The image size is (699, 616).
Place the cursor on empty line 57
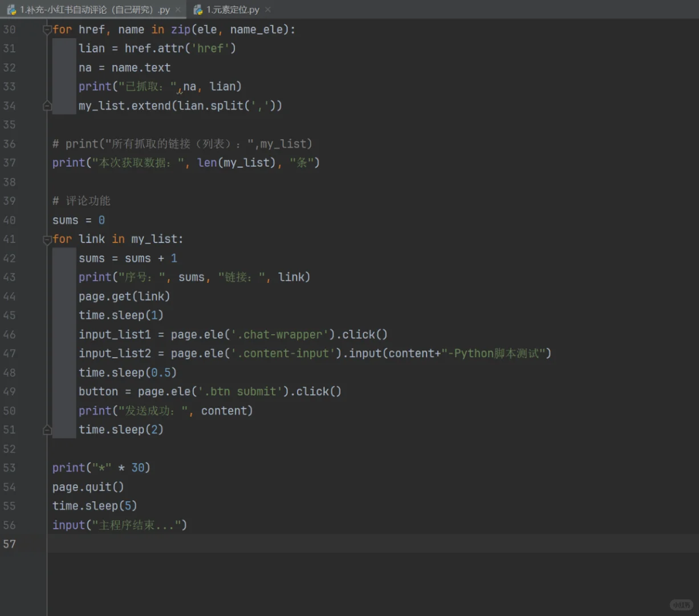pyautogui.click(x=373, y=544)
